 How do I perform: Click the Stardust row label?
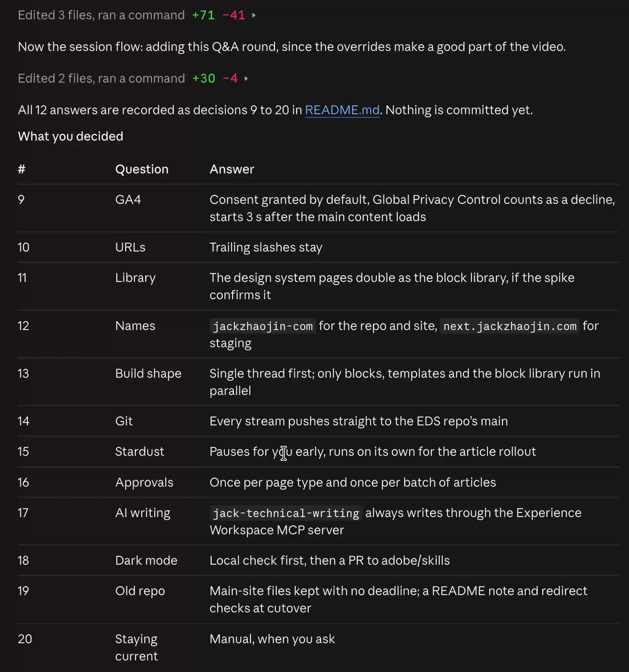[x=140, y=451]
